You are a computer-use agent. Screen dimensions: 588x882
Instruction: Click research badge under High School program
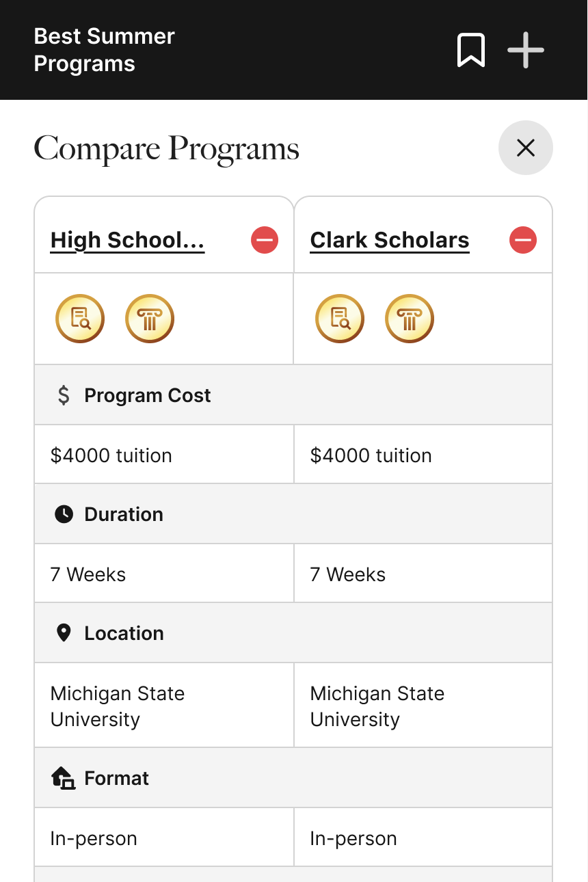coord(80,319)
